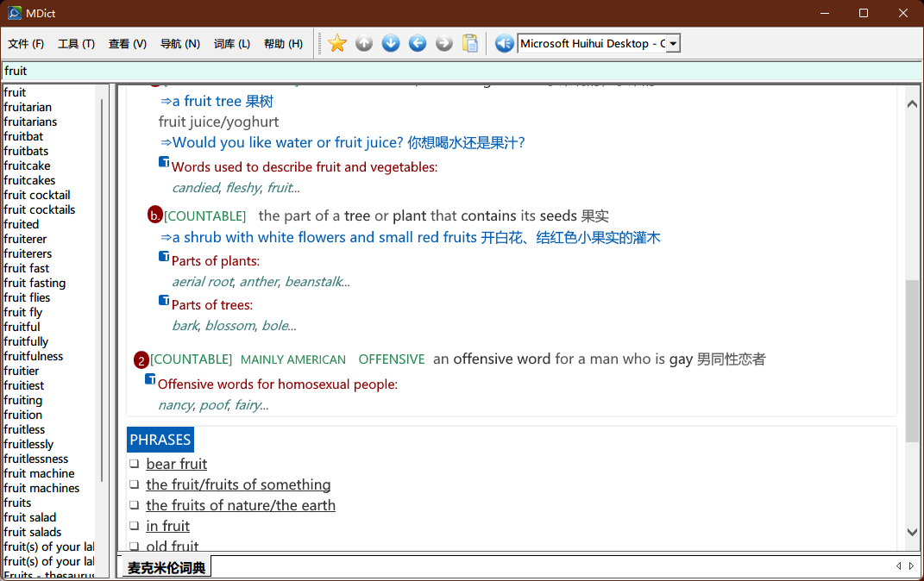Select 'fruits' in the word list
Screen dimensions: 924x581
pos(17,503)
